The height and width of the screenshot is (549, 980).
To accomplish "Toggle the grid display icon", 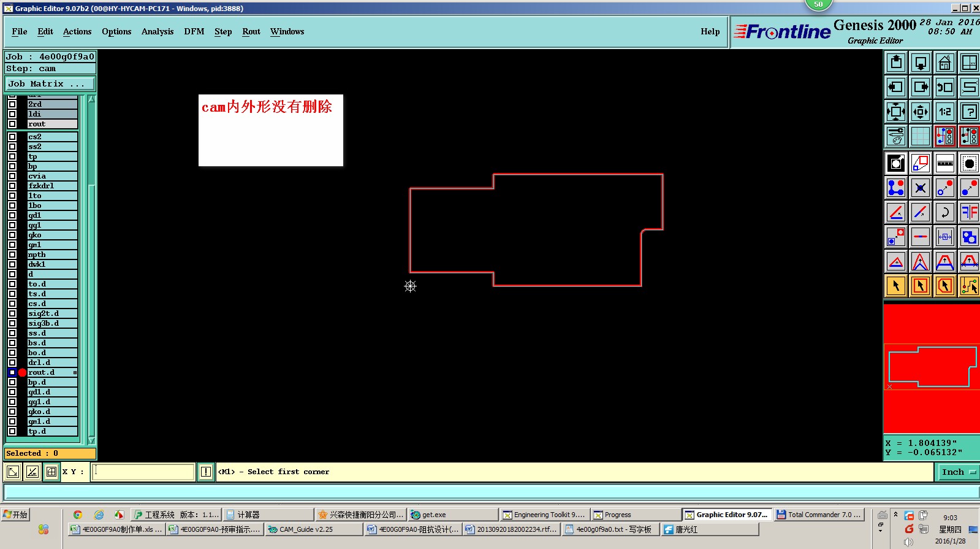I will pyautogui.click(x=921, y=136).
